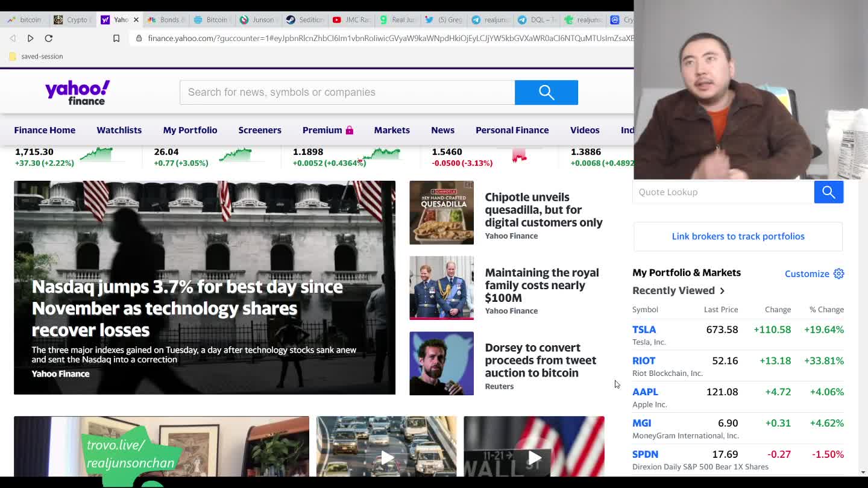Screen dimensions: 868x488
Task: Open the saved-session bookmark folder
Action: [x=36, y=56]
